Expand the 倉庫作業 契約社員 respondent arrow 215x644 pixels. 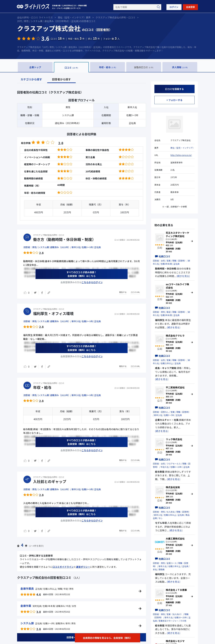140,609
